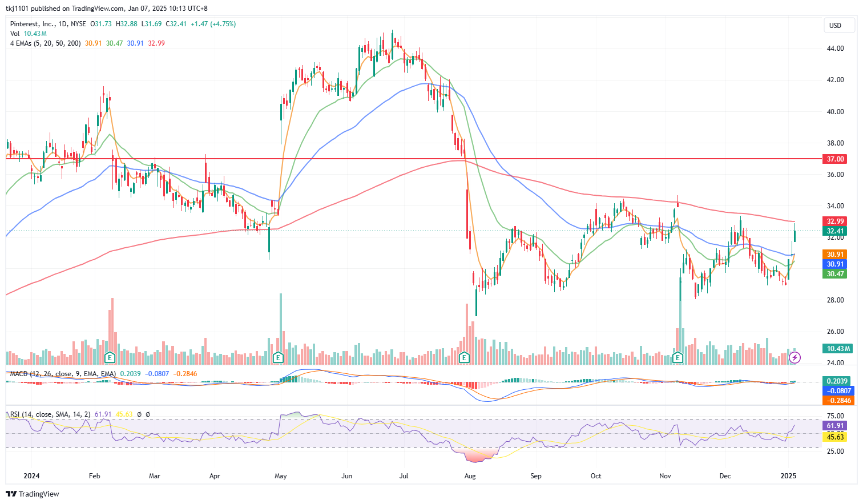The height and width of the screenshot is (504, 863).
Task: Click the +1.47 (+4.75%) change value
Action: click(x=213, y=24)
